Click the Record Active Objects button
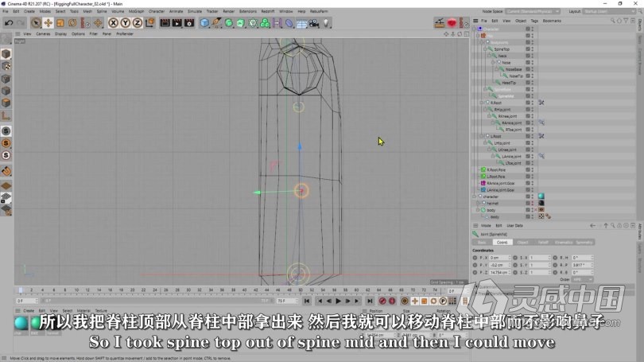 pyautogui.click(x=382, y=302)
